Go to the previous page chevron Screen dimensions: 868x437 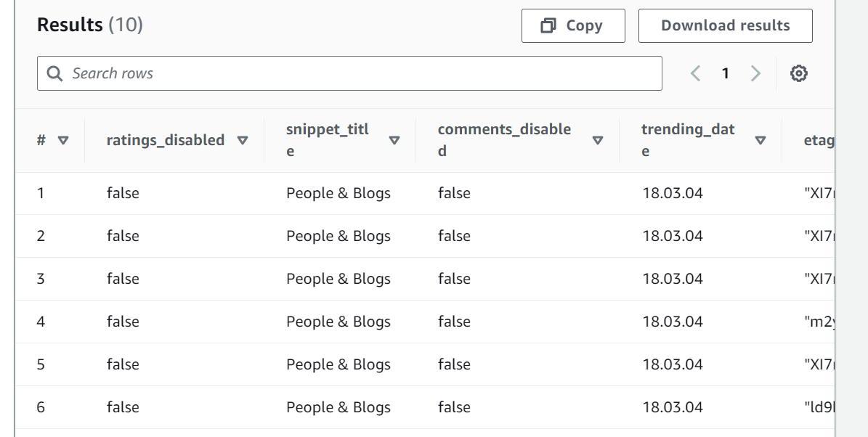coord(695,73)
